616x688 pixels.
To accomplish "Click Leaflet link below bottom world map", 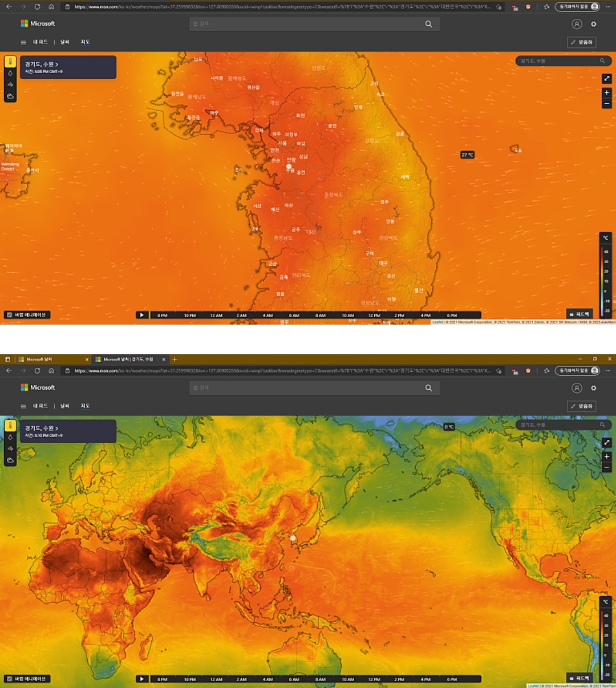I will coord(533,686).
